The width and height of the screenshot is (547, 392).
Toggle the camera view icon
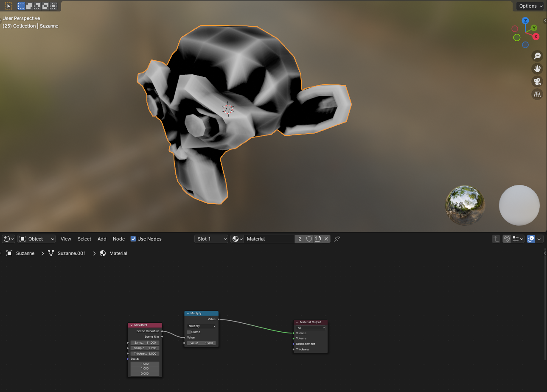(537, 81)
